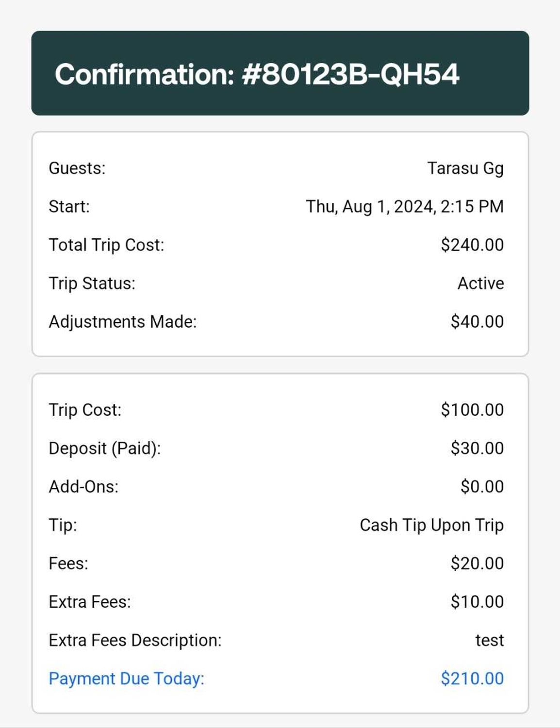This screenshot has width=560, height=728.
Task: Click the Trip Status label
Action: coord(92,283)
